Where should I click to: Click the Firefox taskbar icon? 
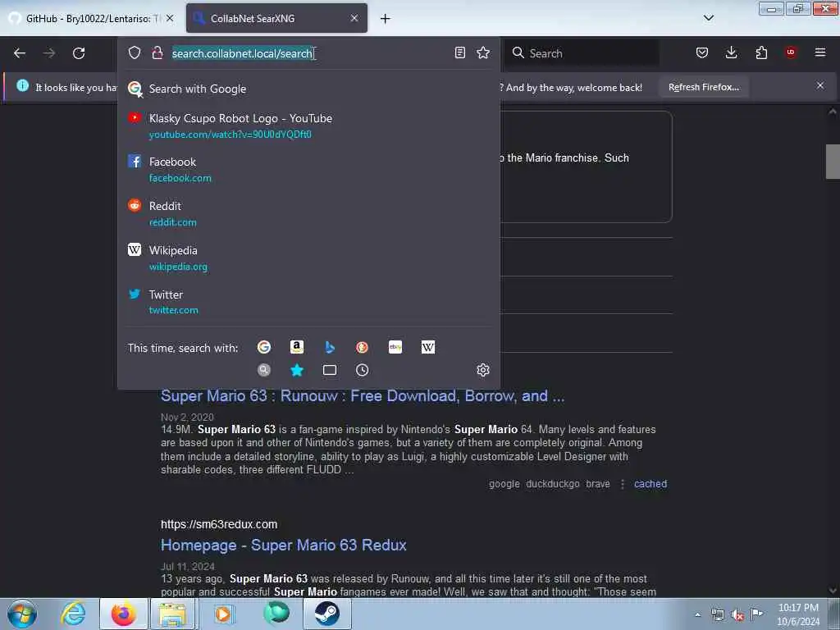coord(123,614)
